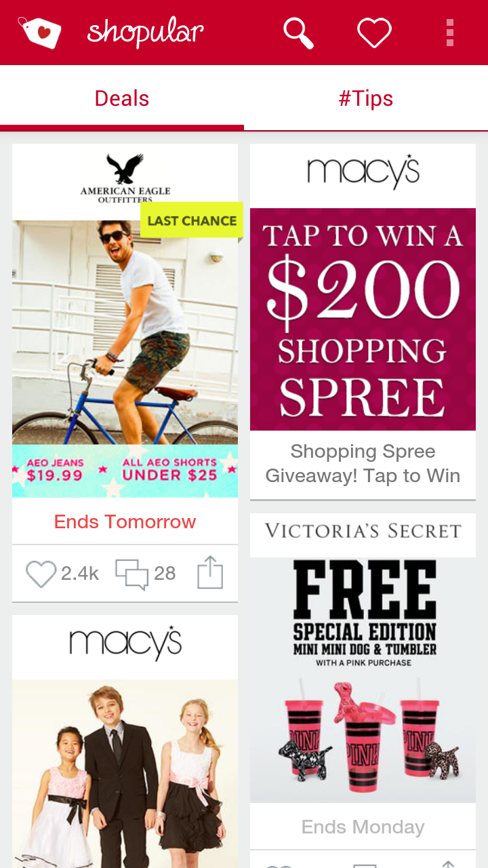Open search with the magnifying glass icon
The image size is (488, 868).
click(298, 33)
